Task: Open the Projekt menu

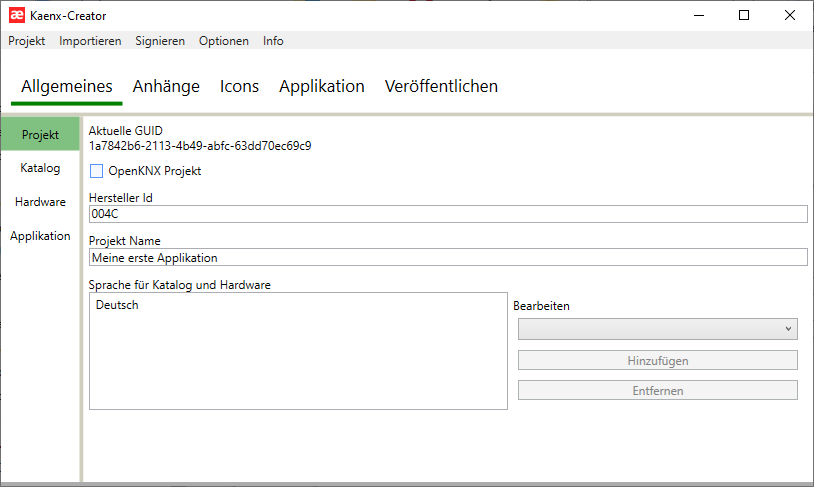Action: point(27,41)
